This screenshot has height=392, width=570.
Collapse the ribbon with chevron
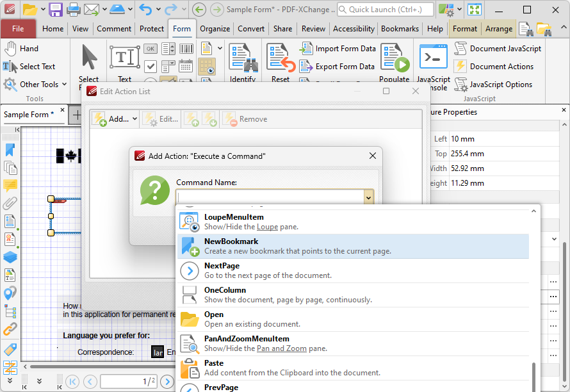click(564, 28)
